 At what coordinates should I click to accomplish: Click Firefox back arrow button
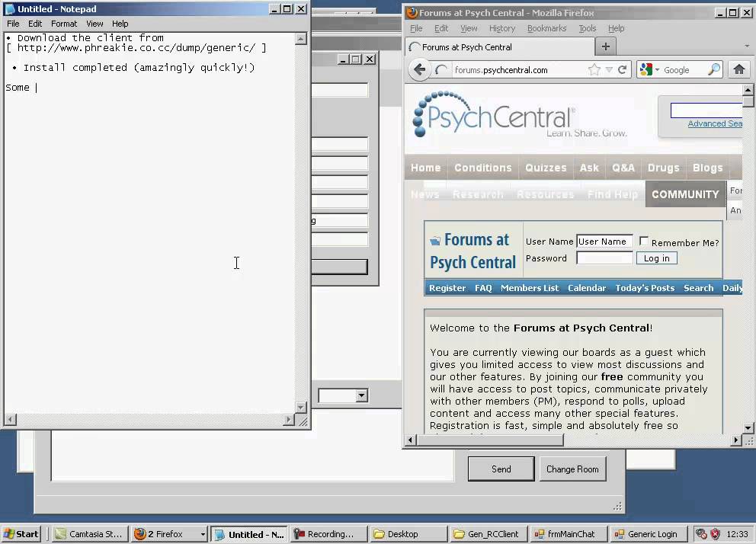pyautogui.click(x=419, y=70)
